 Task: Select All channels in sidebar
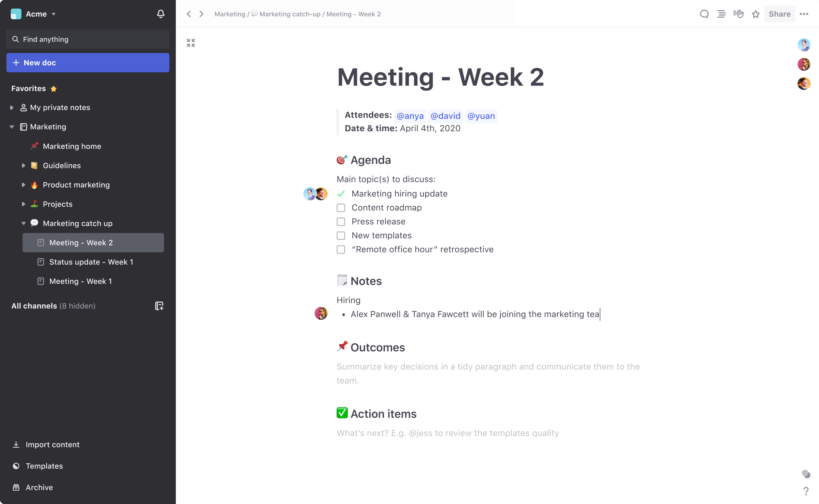34,305
